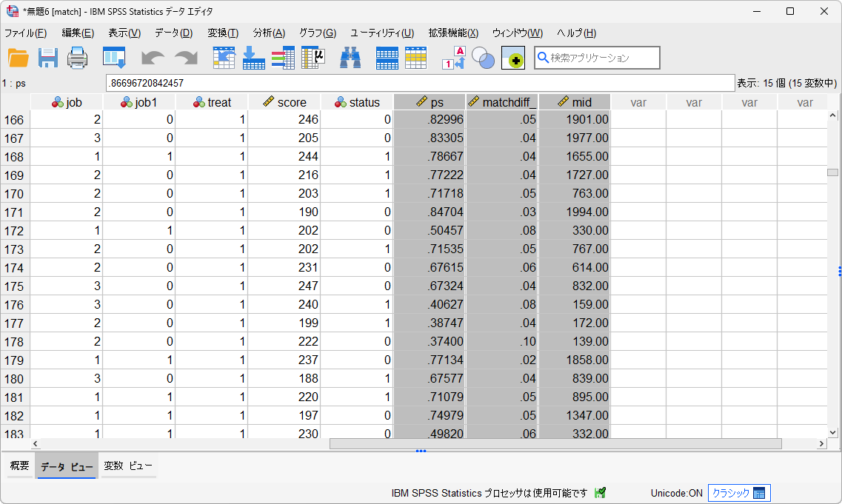
Task: Click the recall recent dialogs icon
Action: 114,58
